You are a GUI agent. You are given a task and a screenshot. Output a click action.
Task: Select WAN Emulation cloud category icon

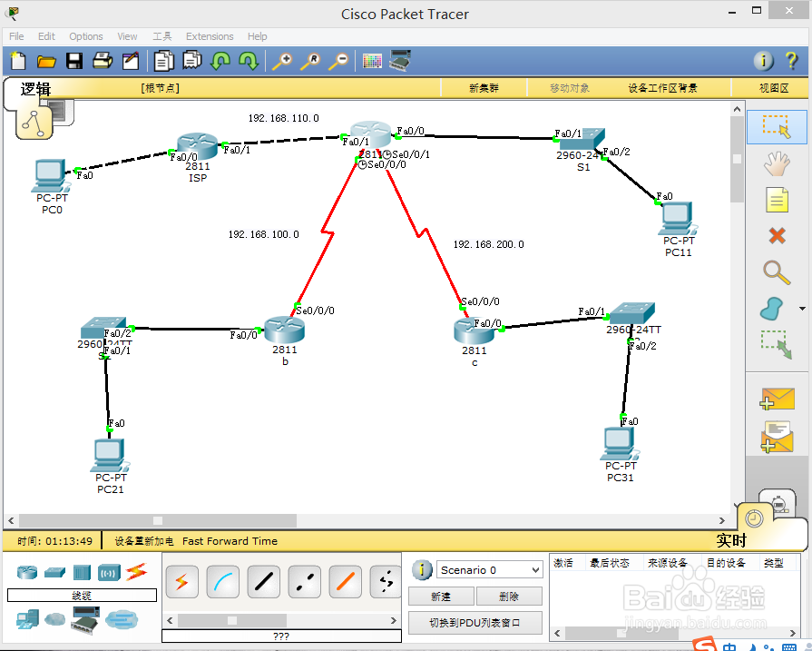55,619
